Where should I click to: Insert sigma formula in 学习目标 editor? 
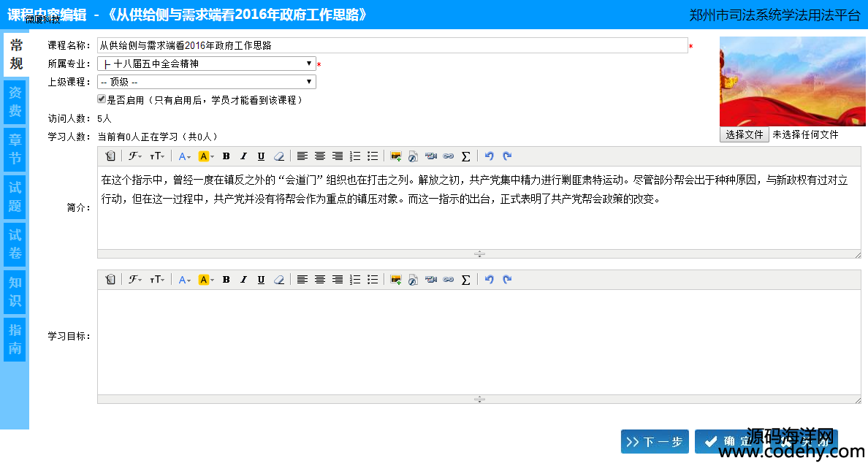click(x=466, y=280)
